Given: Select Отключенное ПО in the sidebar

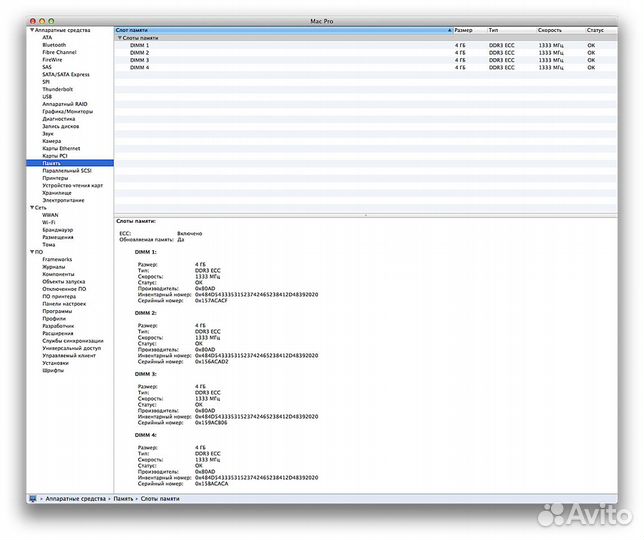Looking at the screenshot, I should pos(64,289).
